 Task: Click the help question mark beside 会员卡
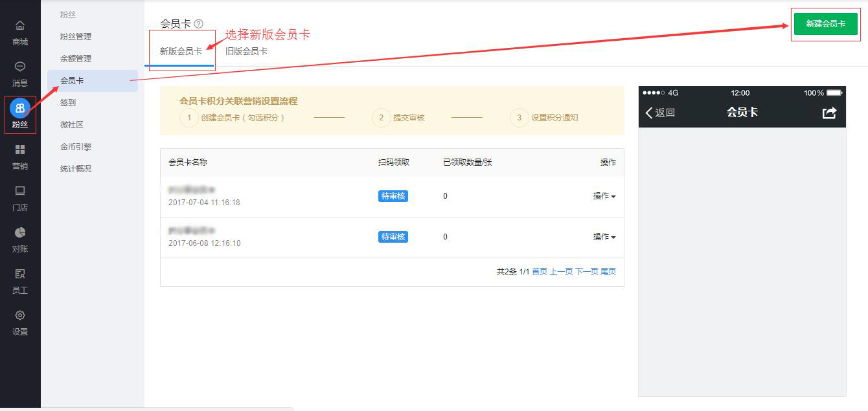click(x=198, y=24)
